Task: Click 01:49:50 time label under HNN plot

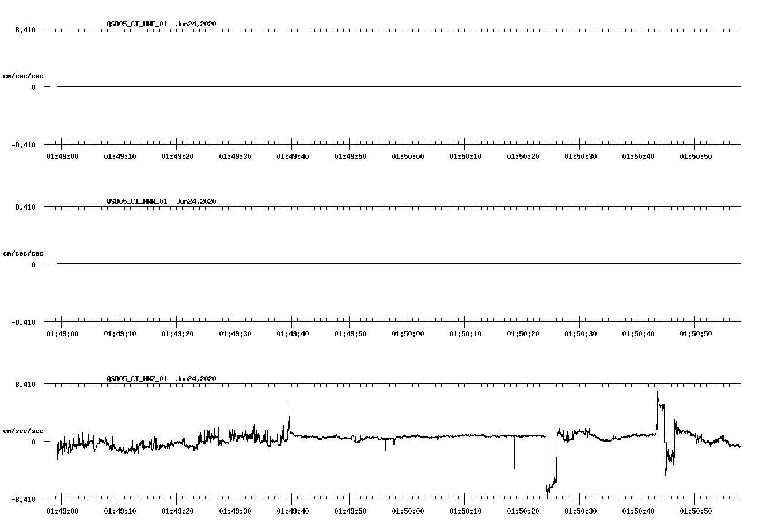Action: [x=350, y=334]
